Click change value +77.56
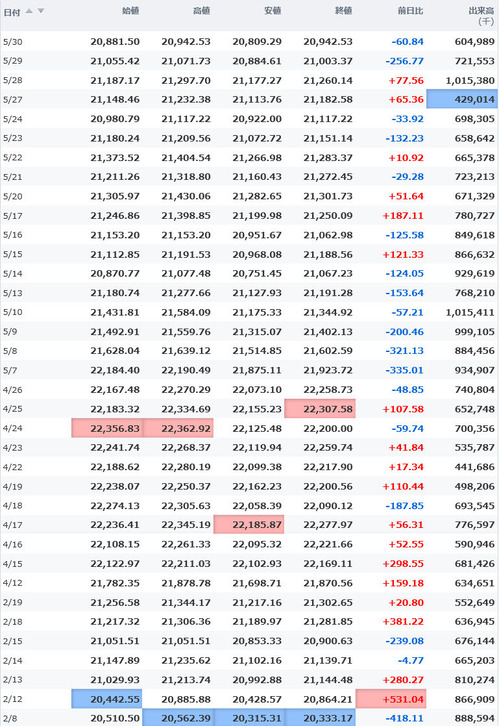This screenshot has height=726, width=499. (406, 81)
